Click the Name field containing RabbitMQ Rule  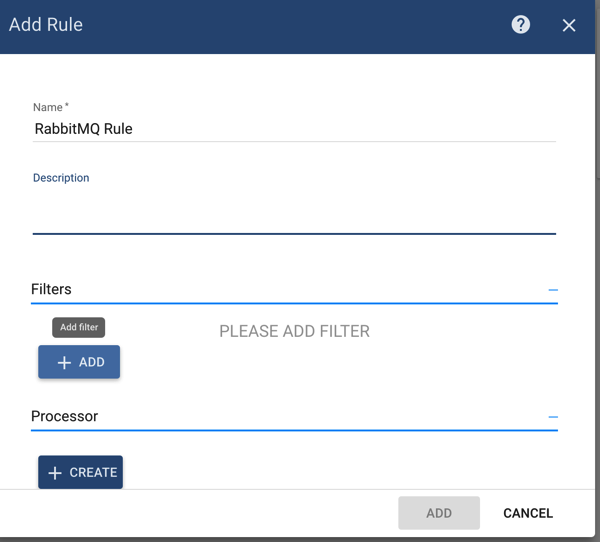pos(293,129)
